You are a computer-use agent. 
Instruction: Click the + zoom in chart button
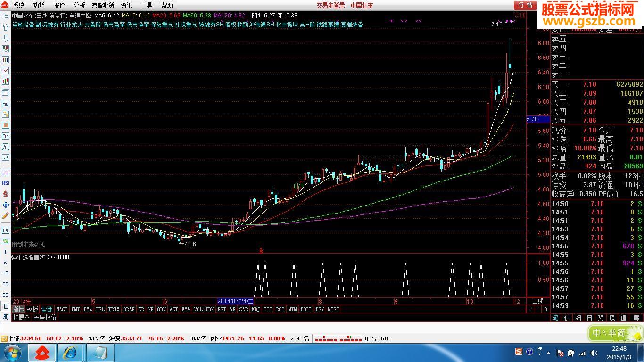click(530, 309)
